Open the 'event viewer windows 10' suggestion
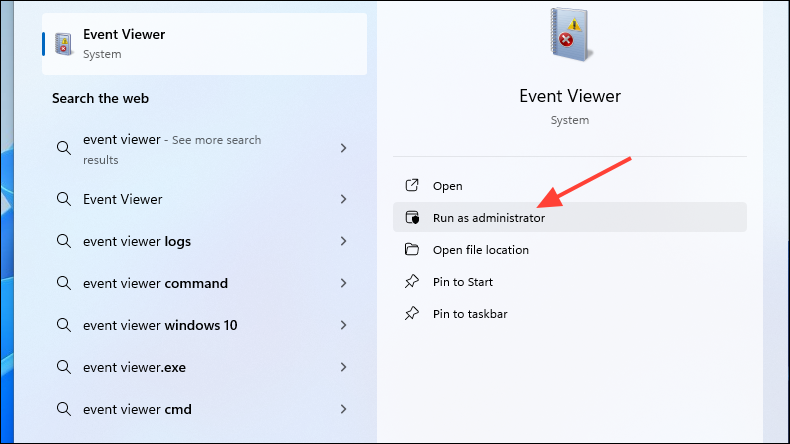The height and width of the screenshot is (444, 790). (203, 325)
